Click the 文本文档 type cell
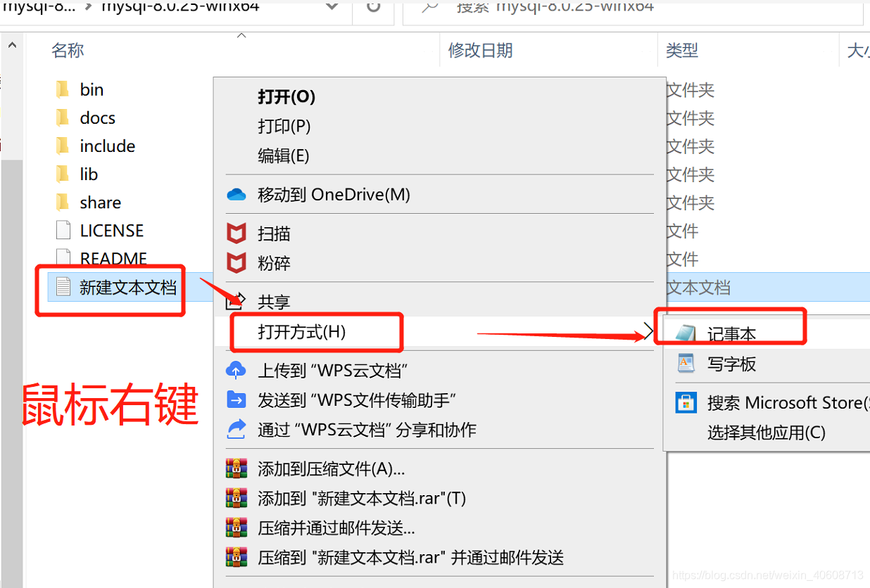The image size is (870, 588). coord(698,287)
